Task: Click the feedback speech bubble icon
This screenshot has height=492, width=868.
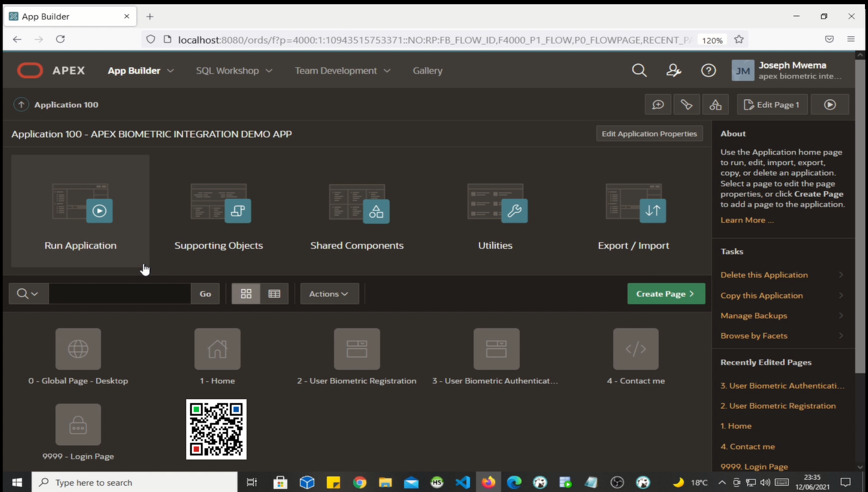Action: 658,104
